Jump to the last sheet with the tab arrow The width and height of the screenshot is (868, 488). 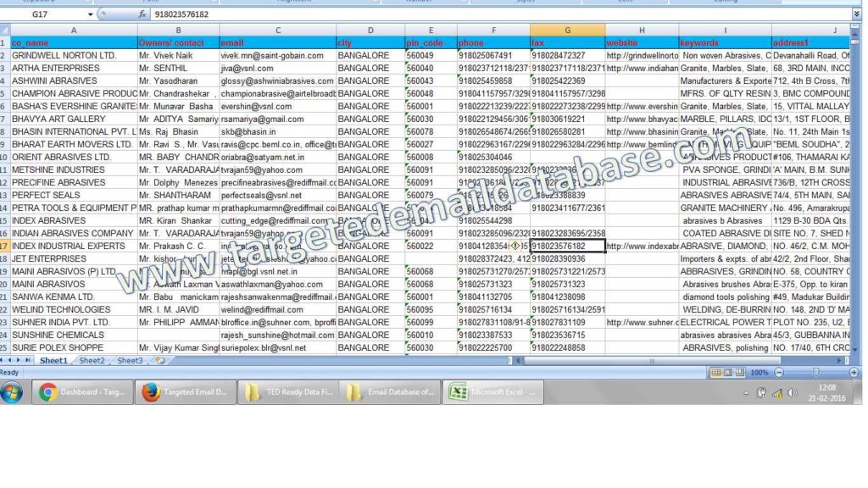28,360
